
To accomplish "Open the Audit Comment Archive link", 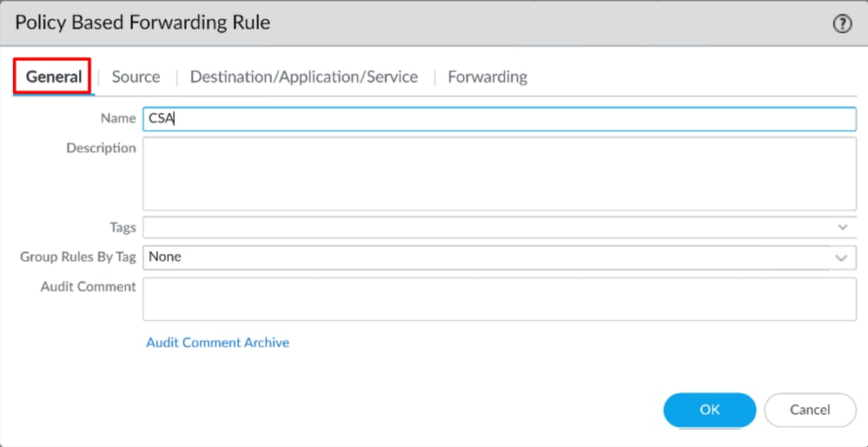I will pos(217,343).
